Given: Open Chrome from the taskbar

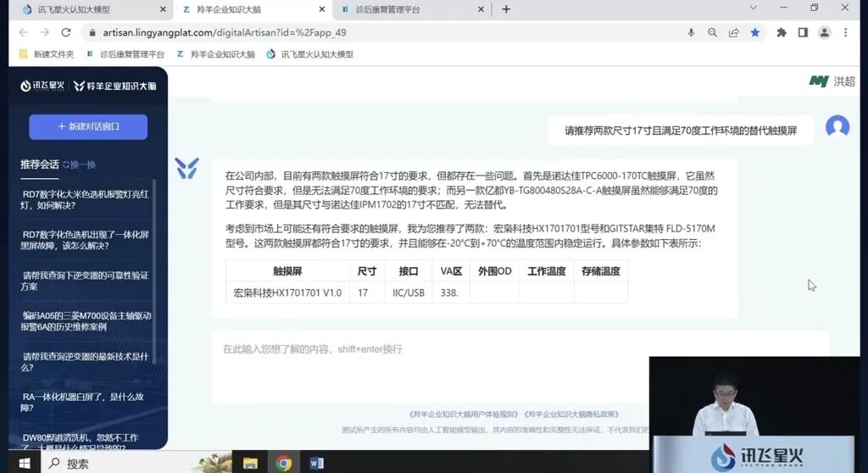Looking at the screenshot, I should [283, 463].
